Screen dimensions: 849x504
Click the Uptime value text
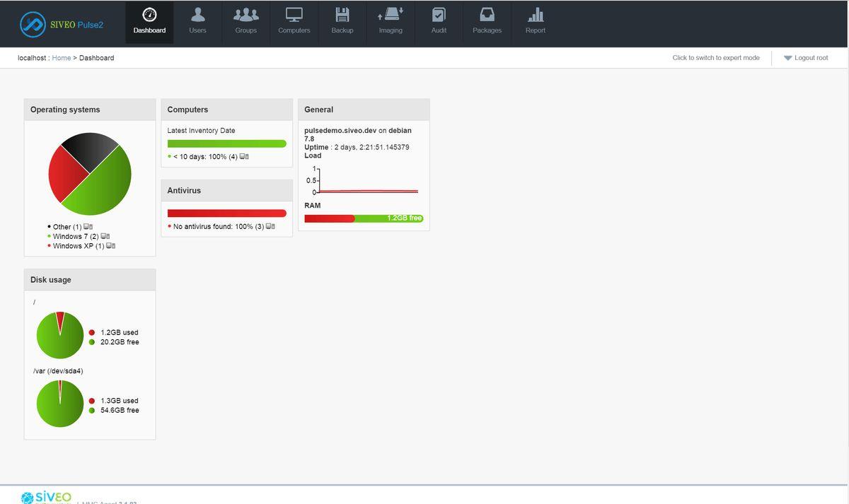pos(371,147)
